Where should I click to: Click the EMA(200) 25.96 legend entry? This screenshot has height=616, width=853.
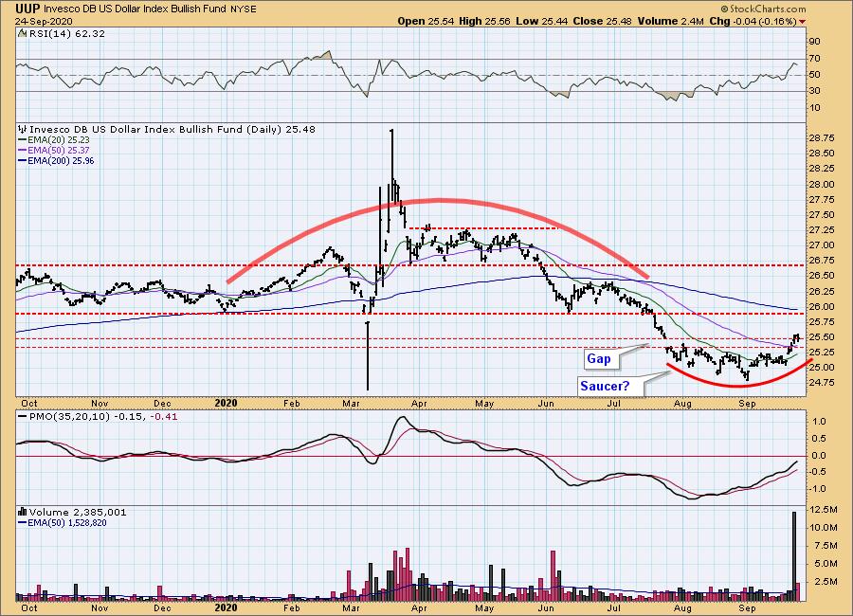(x=56, y=160)
